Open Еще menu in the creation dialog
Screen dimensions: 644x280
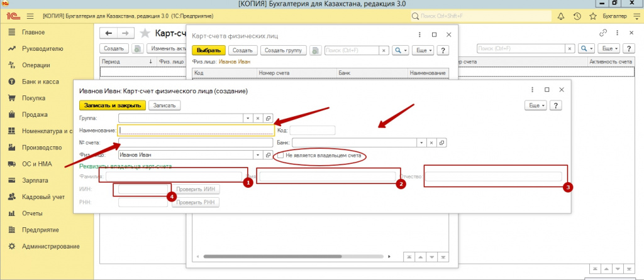pos(536,105)
